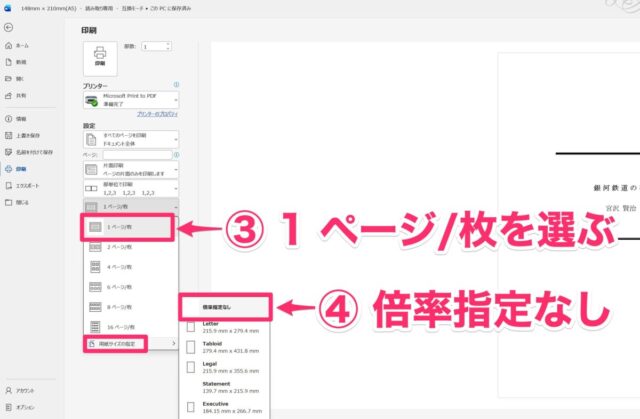Expand the 用紙サイズの指定 submenu

point(131,343)
